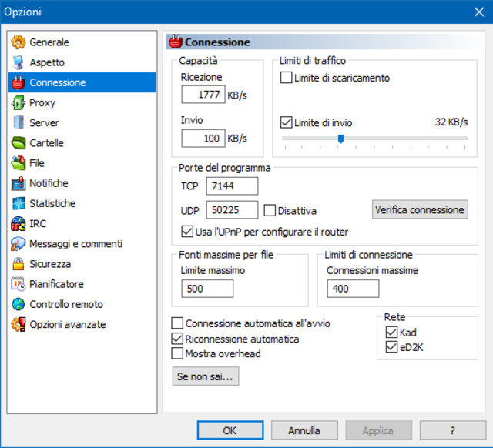493x448 pixels.
Task: Click the Controllo remoto globe icon
Action: pos(18,304)
